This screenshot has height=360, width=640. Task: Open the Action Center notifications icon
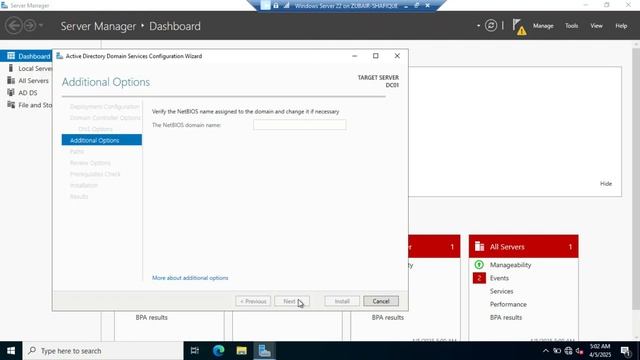click(x=625, y=351)
